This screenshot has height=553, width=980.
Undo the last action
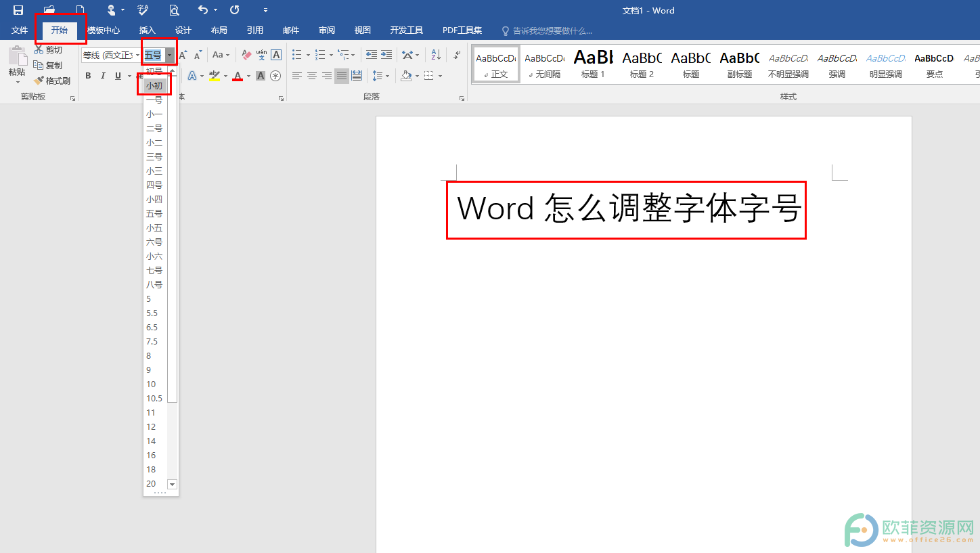pos(203,10)
